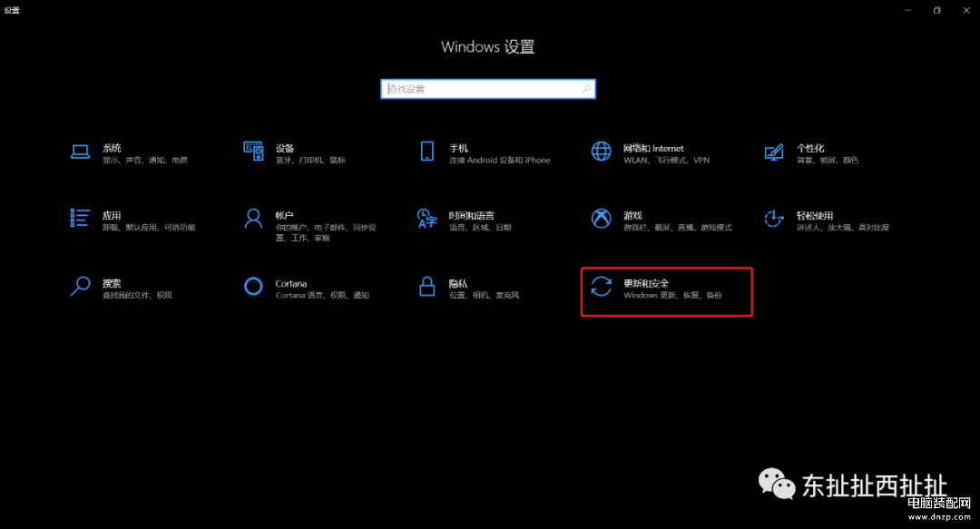Viewport: 980px width, 529px height.
Task: Open the 搜索 magnifier icon
Action: tap(80, 287)
